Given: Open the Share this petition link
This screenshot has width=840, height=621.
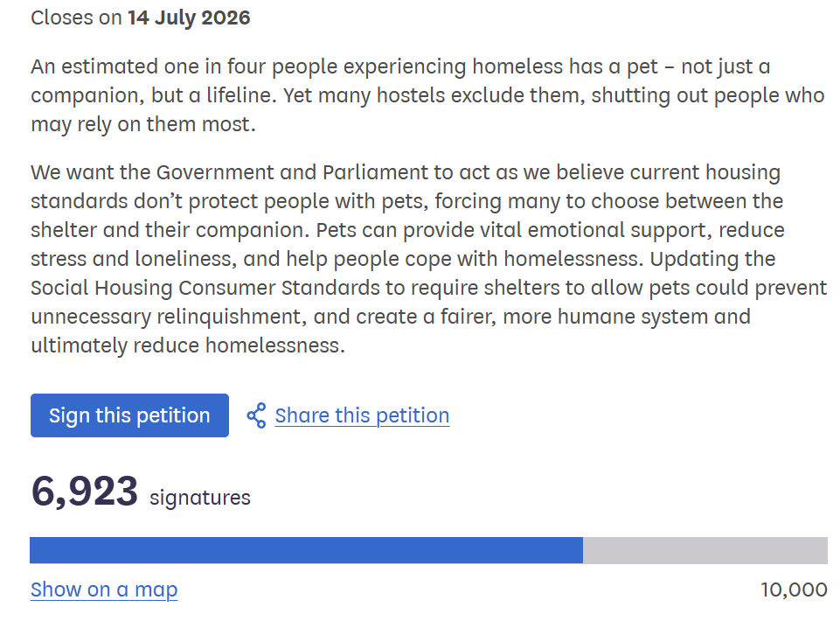Looking at the screenshot, I should 362,415.
